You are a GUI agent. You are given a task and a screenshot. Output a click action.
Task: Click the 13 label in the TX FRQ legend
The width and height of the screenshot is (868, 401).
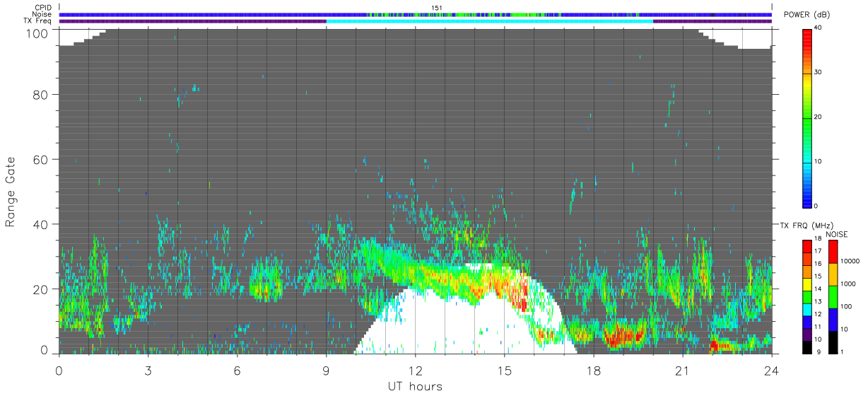coord(819,301)
